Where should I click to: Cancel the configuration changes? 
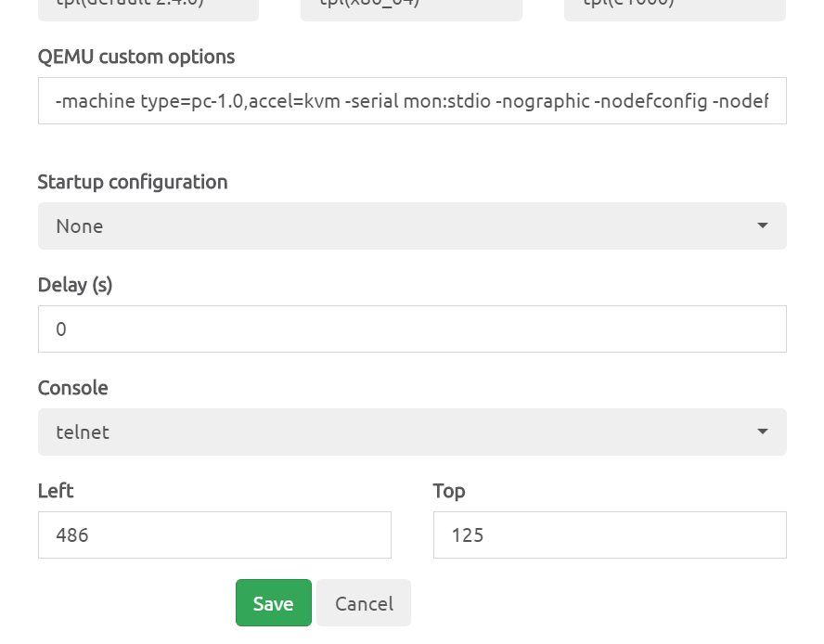point(363,602)
